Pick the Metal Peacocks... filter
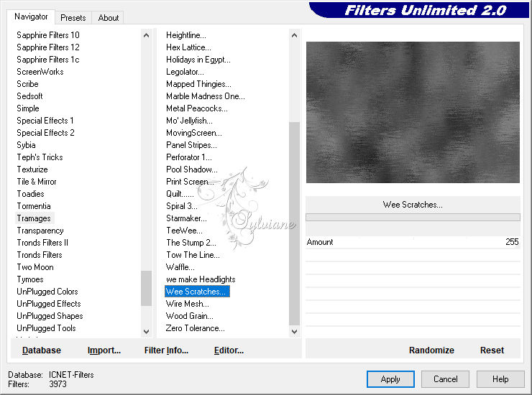The height and width of the screenshot is (395, 532). tap(197, 108)
